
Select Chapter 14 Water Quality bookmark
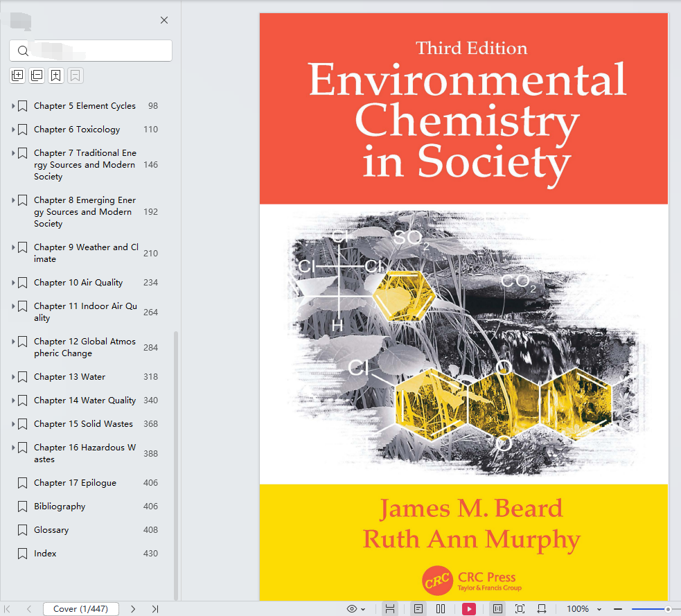coord(85,400)
